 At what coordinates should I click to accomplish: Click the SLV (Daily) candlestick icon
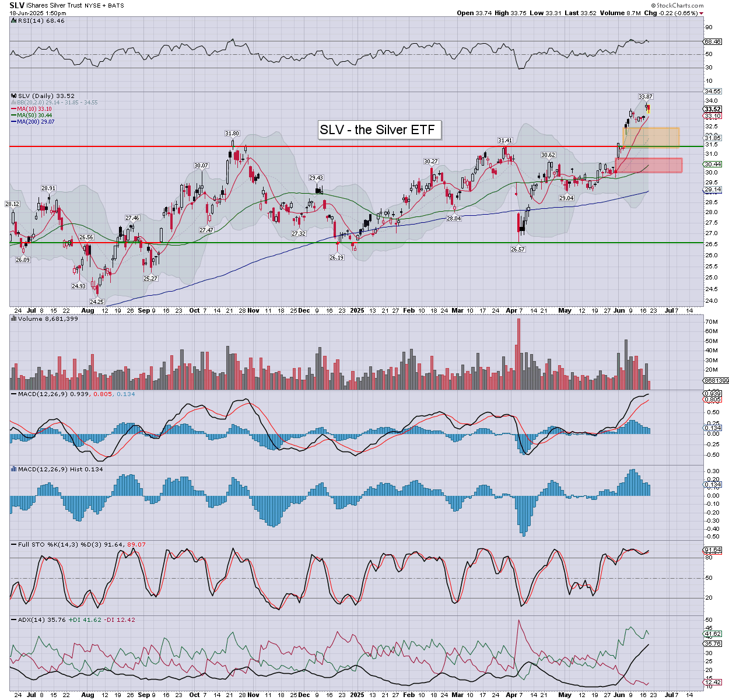coord(14,96)
